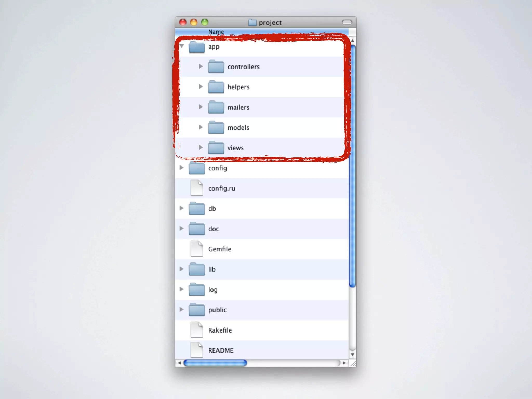Viewport: 532px width, 399px height.
Task: Select the mailers folder row
Action: (238, 107)
